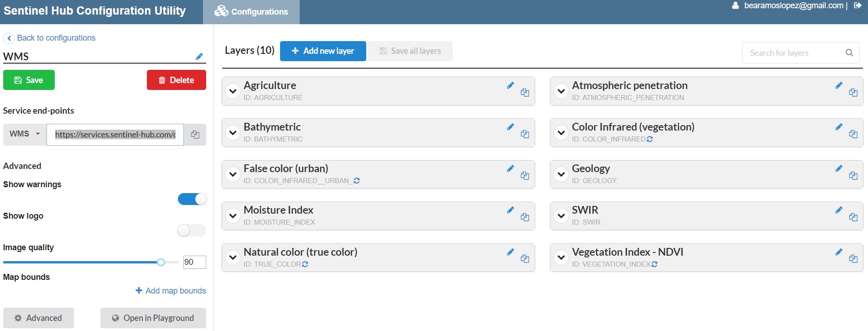
Task: Copy the Vegetation Index - NDVI layer
Action: (853, 259)
